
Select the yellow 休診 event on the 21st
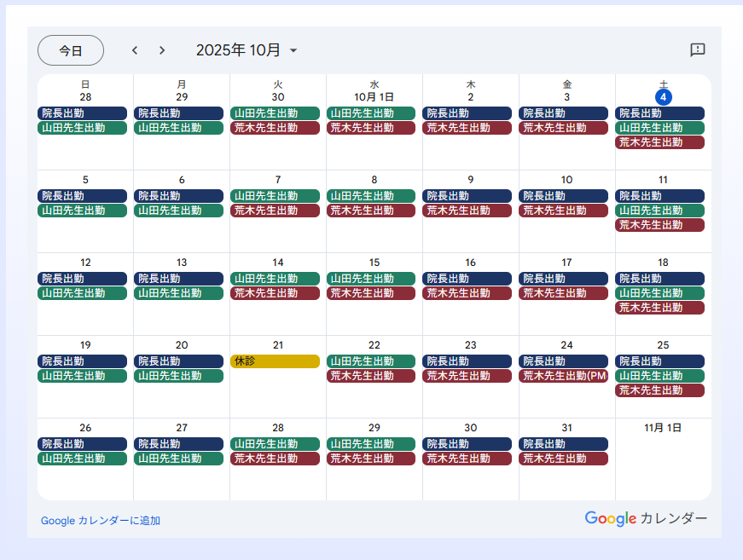(x=275, y=361)
